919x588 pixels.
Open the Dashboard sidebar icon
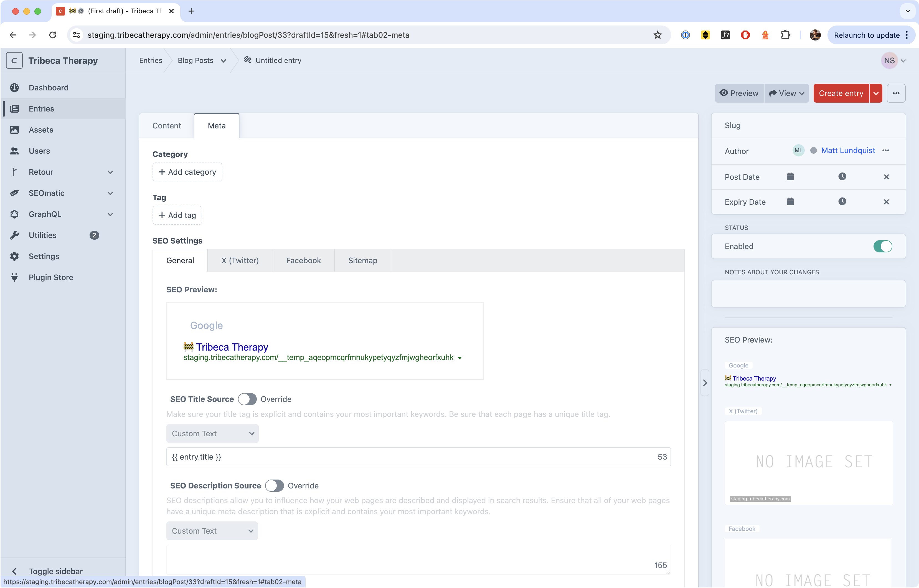click(x=14, y=87)
